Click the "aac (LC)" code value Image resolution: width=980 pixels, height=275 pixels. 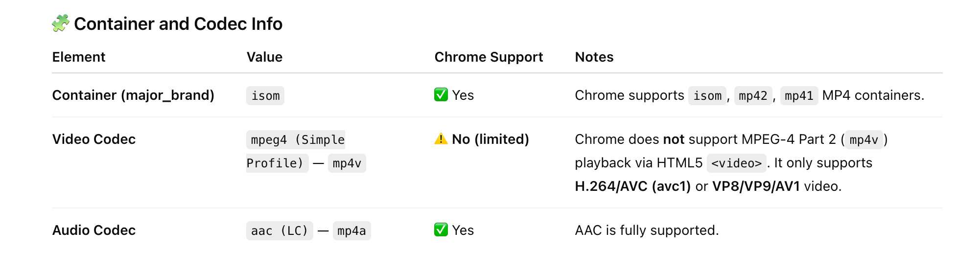point(279,230)
